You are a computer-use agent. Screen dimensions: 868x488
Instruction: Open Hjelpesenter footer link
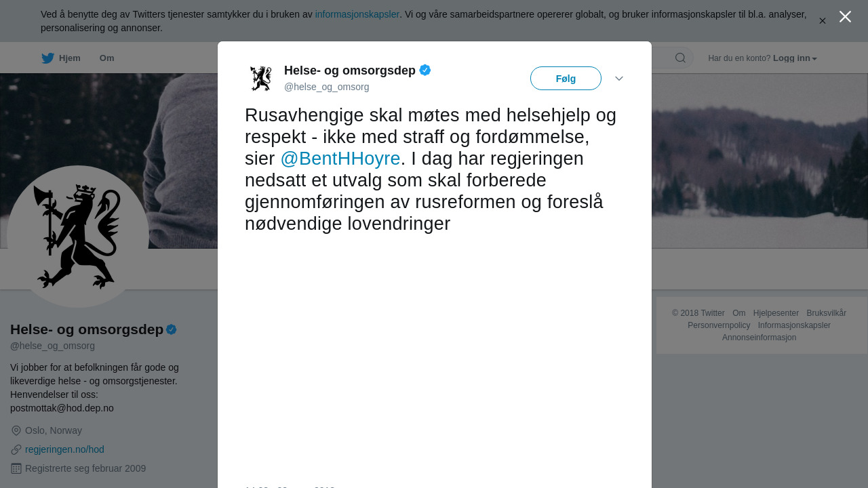click(776, 313)
